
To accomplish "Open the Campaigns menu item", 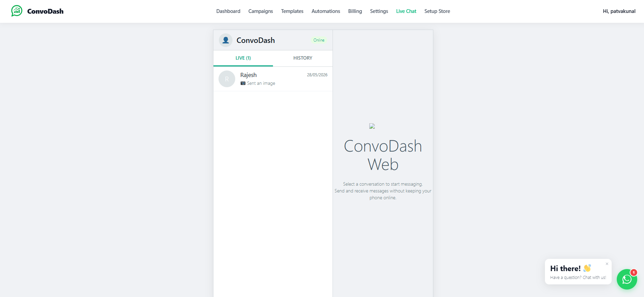I will [260, 11].
